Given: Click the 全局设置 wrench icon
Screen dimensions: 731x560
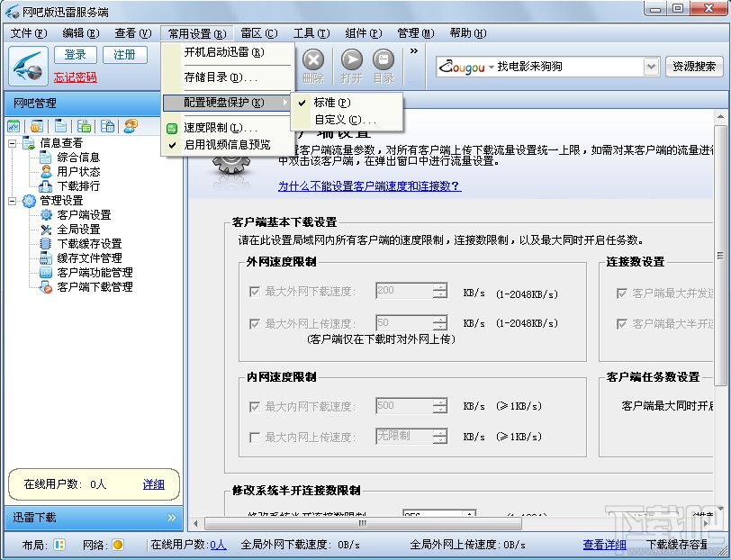Looking at the screenshot, I should [x=46, y=229].
